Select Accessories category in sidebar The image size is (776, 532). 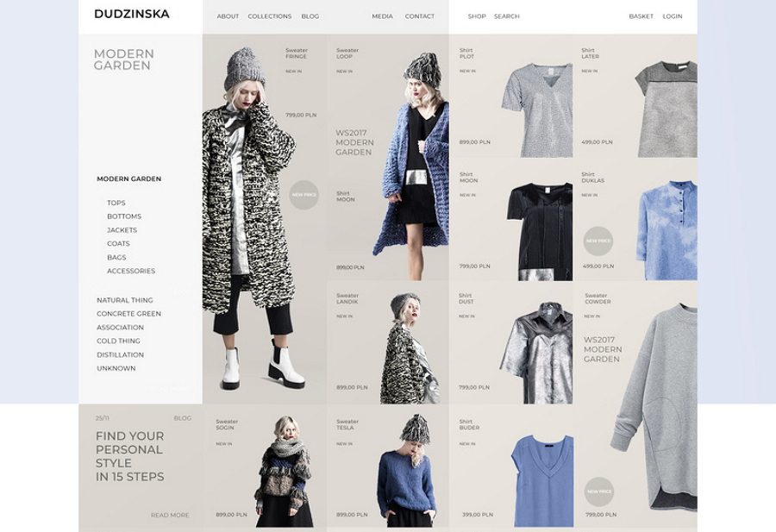pyautogui.click(x=131, y=272)
